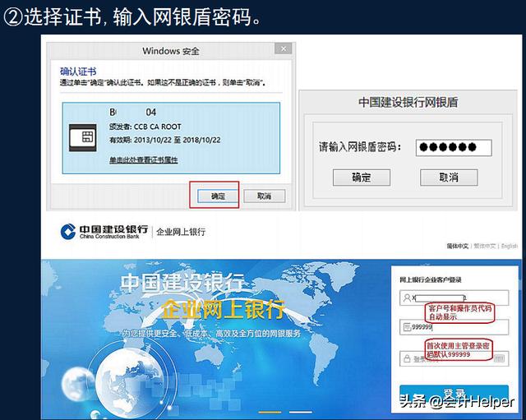526x420 pixels.
Task: Click the operator code card icon
Action: click(x=407, y=327)
